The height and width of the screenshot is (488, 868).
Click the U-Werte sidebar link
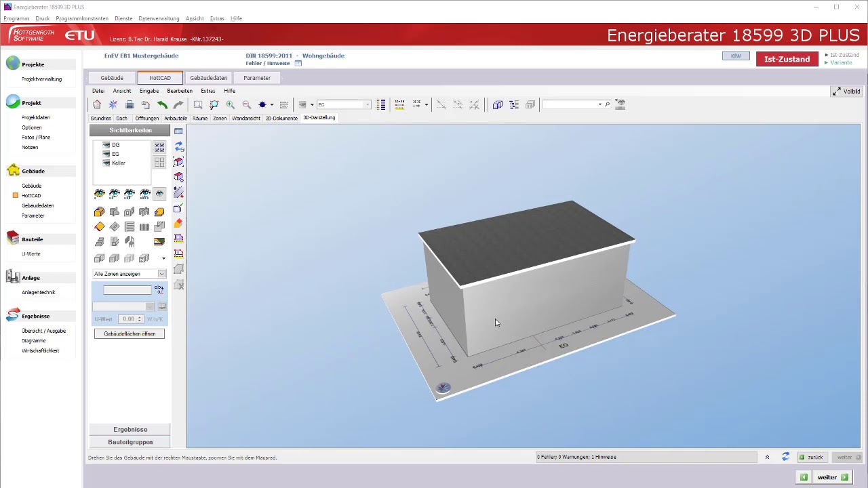click(31, 253)
